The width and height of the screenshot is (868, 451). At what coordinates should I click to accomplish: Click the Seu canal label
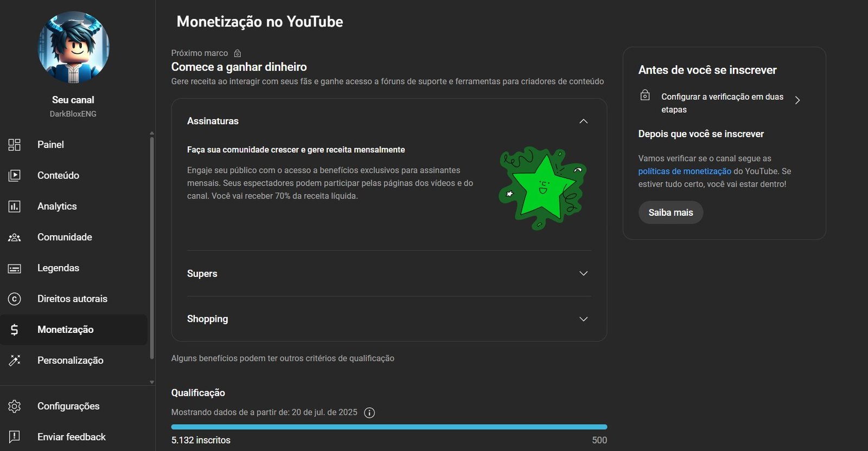(73, 100)
